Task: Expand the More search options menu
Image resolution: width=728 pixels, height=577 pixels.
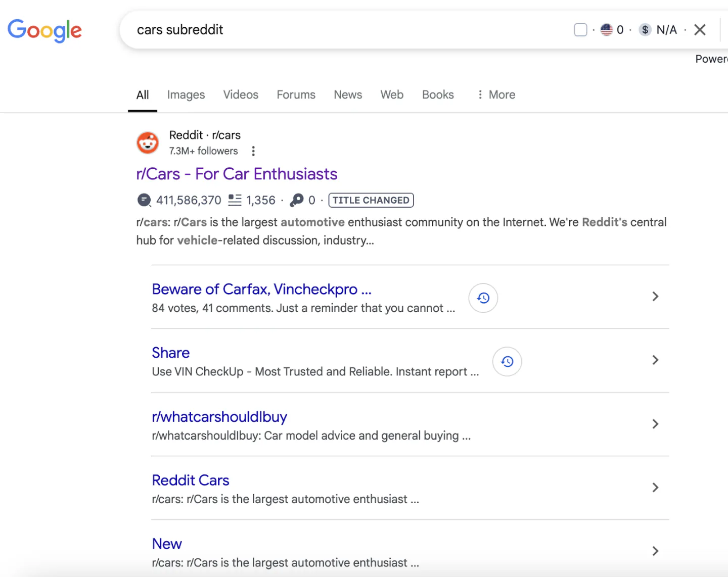Action: coord(496,94)
